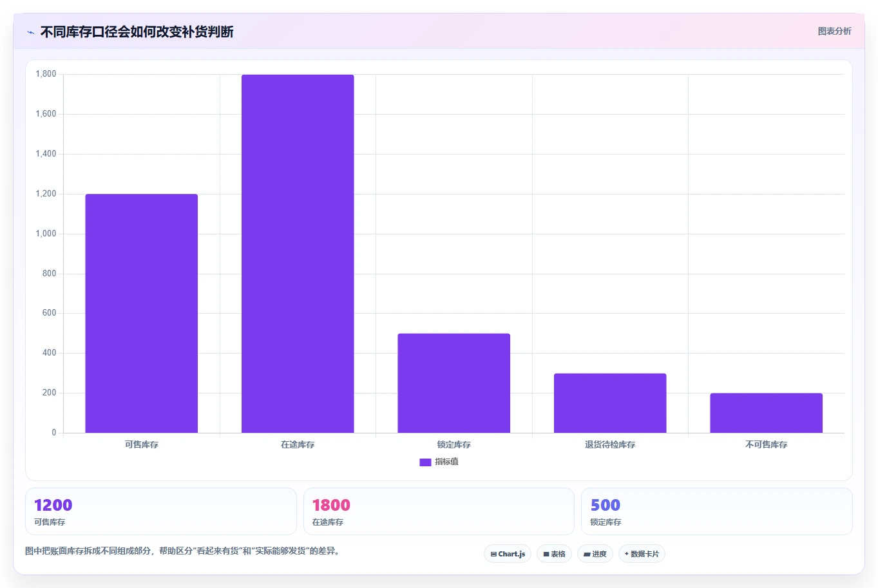Click the Chart.js tag button
This screenshot has height=588, width=878.
508,554
